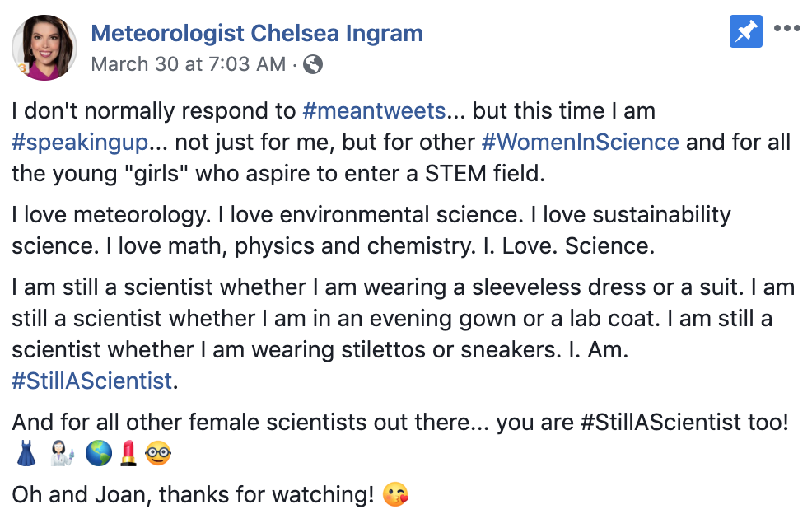This screenshot has height=514, width=812.
Task: Click the March 30 at 7:03 AM timestamp
Action: pyautogui.click(x=189, y=64)
